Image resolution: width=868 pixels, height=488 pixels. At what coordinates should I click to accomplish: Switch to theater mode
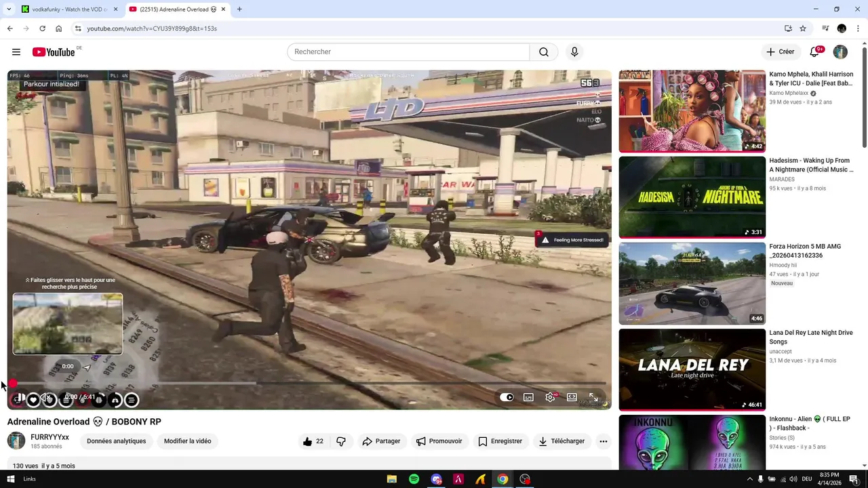[572, 397]
